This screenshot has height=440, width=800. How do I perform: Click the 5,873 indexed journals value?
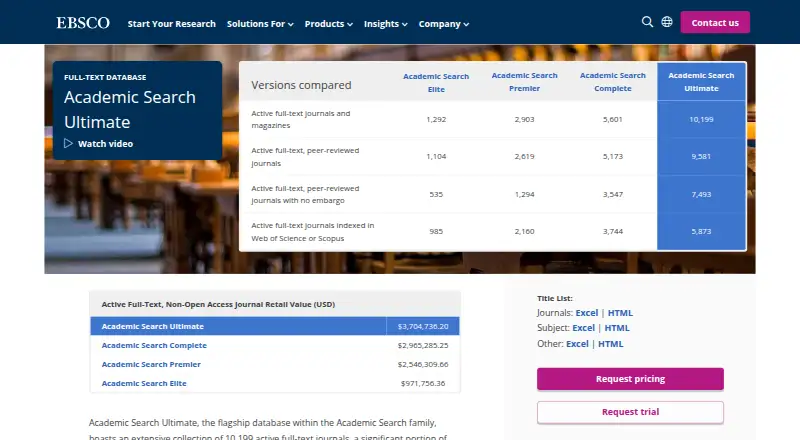pos(701,232)
